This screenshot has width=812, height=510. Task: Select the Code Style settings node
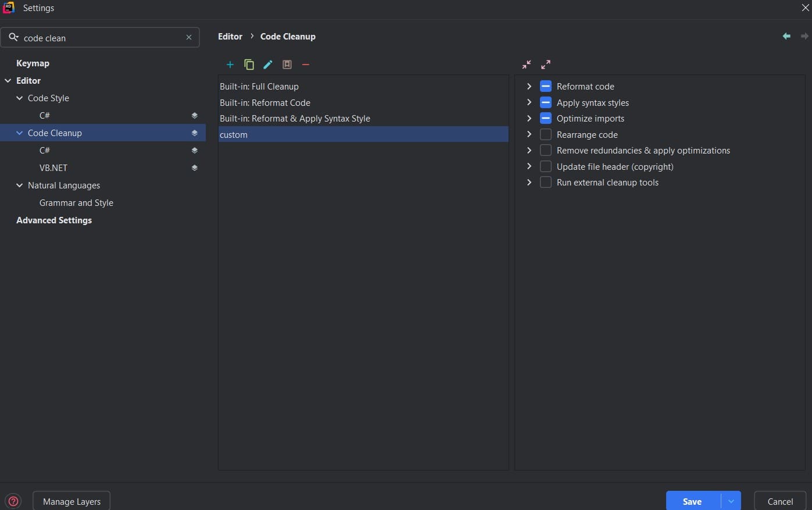pos(48,98)
